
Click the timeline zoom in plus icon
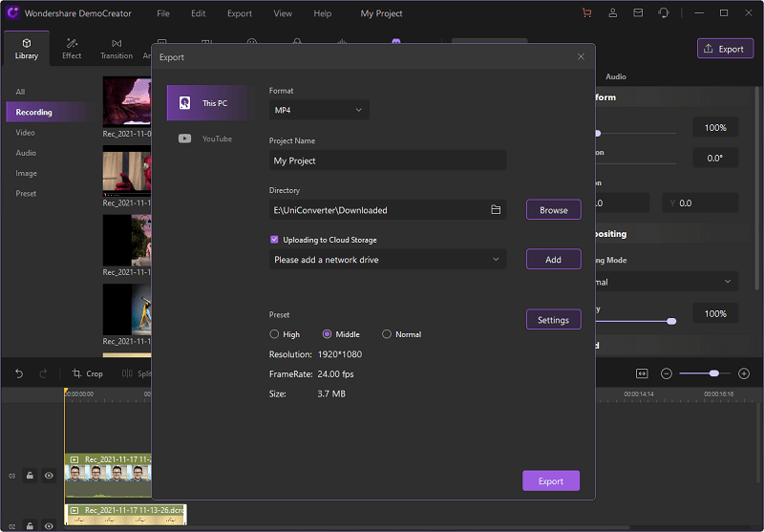(744, 373)
